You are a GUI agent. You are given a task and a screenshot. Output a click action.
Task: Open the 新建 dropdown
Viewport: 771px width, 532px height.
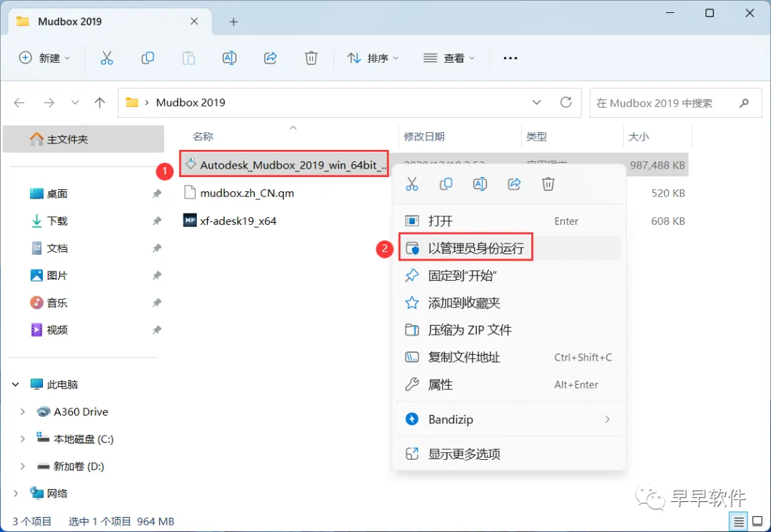44,58
